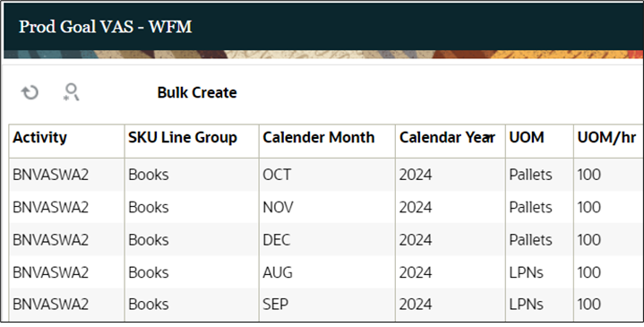The width and height of the screenshot is (644, 327).
Task: Click the Prod Goal VAS - WFM title
Action: click(105, 27)
